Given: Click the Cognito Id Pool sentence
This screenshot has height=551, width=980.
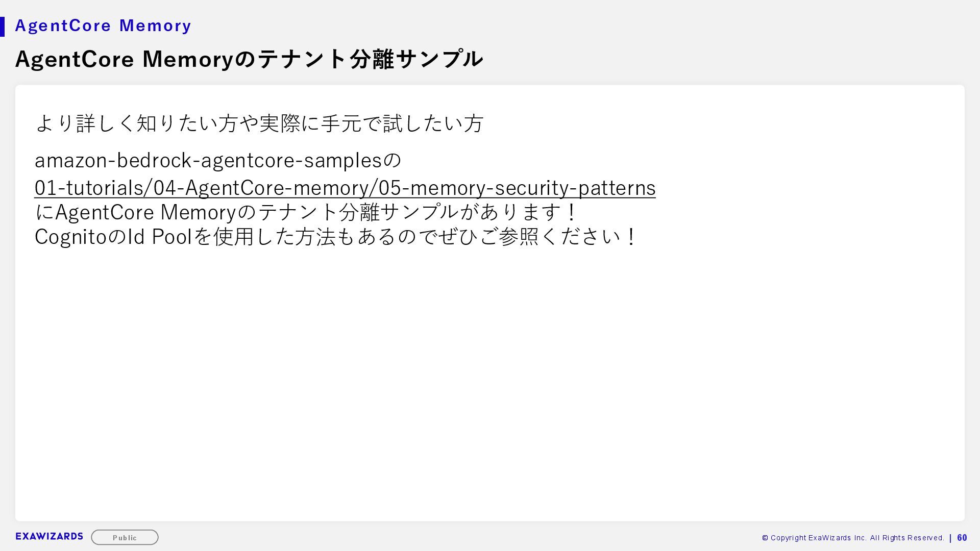Looking at the screenshot, I should (x=335, y=237).
